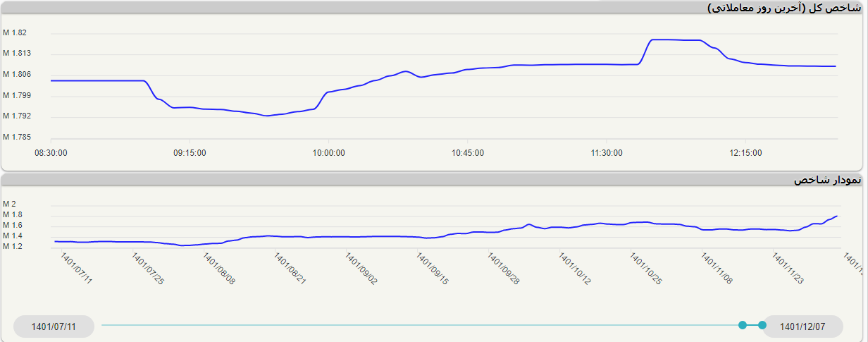
Task: Click the 1401/12/07 end date pill
Action: [802, 326]
